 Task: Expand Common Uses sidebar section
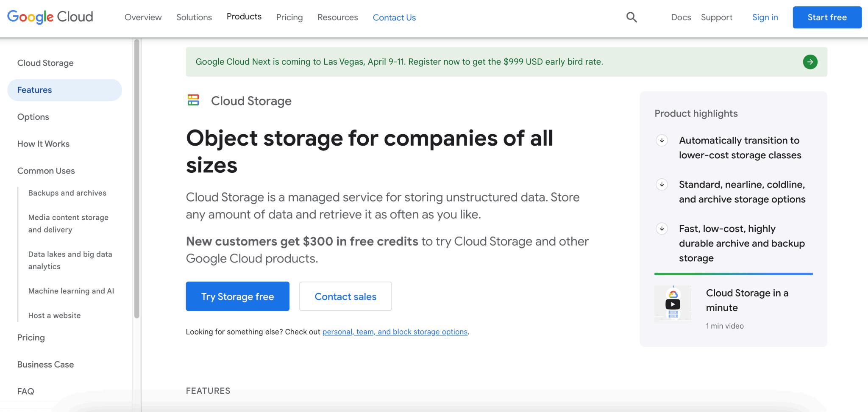click(x=46, y=171)
